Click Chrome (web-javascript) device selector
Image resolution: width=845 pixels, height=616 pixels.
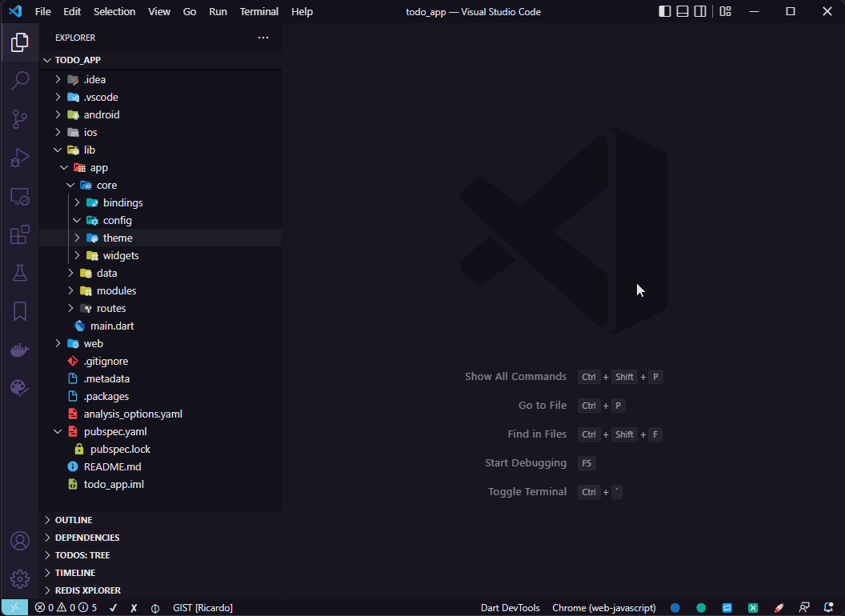pos(604,607)
